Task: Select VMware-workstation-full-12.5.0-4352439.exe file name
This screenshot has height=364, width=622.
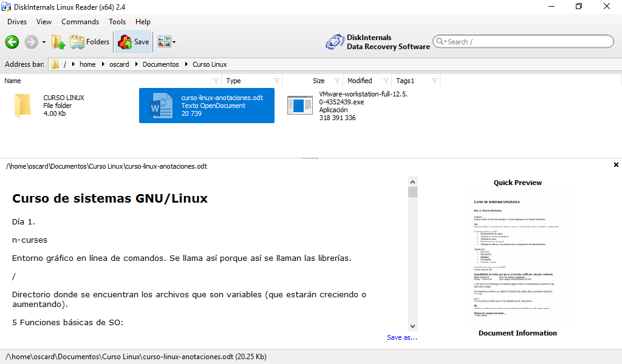Action: tap(363, 98)
